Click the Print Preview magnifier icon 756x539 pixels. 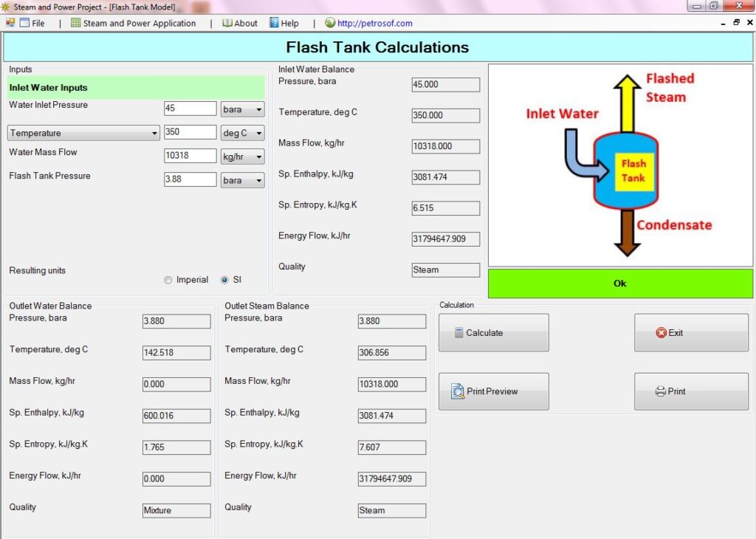click(x=456, y=391)
